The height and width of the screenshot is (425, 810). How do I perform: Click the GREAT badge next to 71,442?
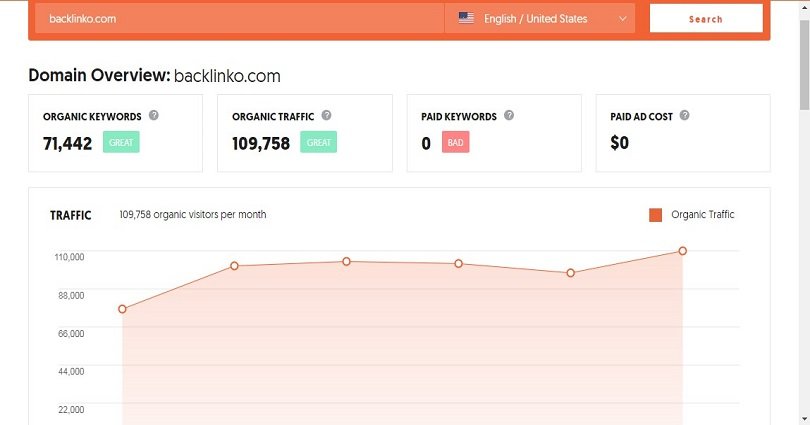pyautogui.click(x=121, y=142)
